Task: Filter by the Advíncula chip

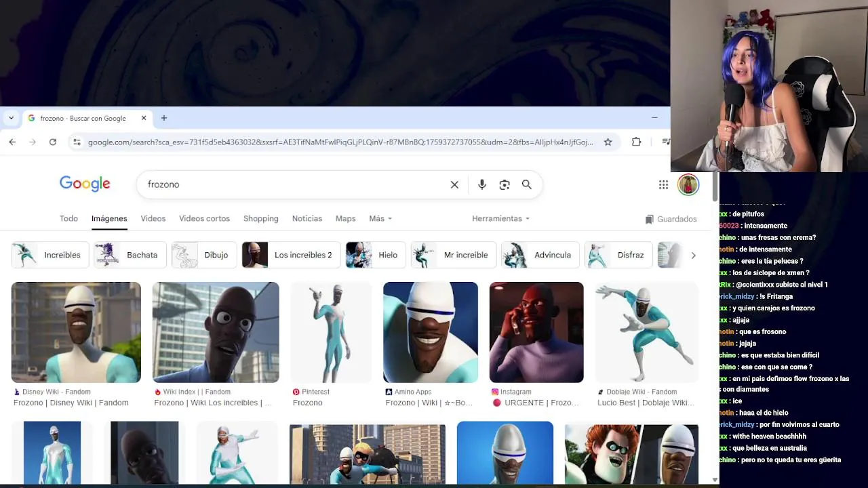Action: pyautogui.click(x=540, y=255)
